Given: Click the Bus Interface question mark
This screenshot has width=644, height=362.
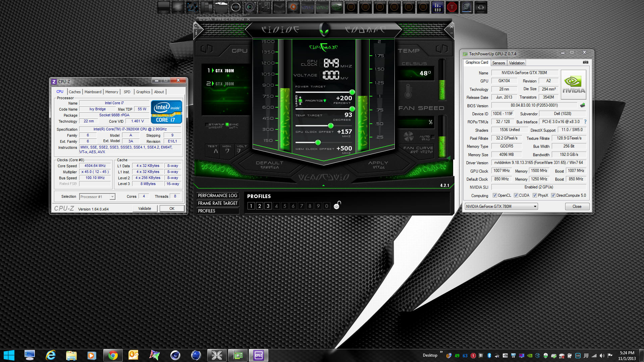Looking at the screenshot, I should (x=585, y=122).
